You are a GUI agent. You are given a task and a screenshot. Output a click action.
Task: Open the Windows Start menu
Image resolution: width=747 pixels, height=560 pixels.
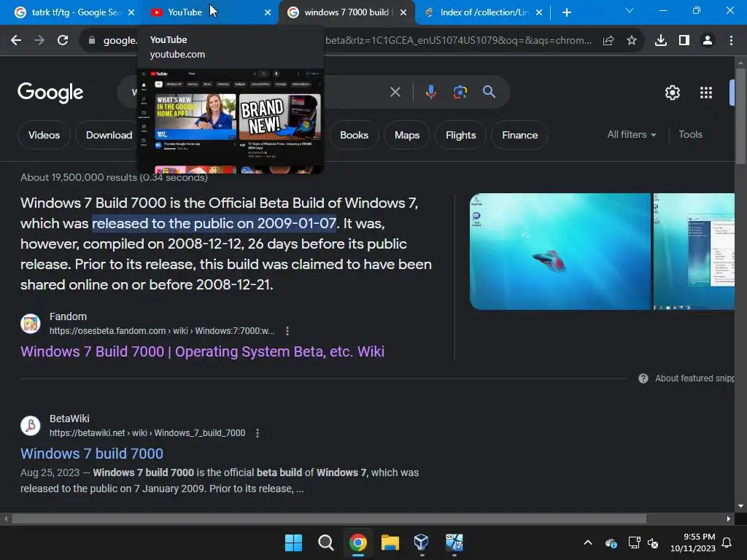[293, 542]
